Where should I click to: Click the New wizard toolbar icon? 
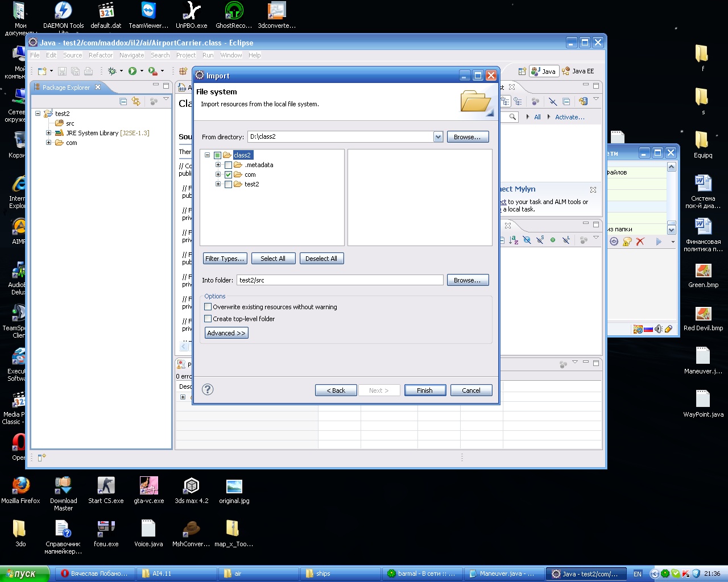[42, 71]
